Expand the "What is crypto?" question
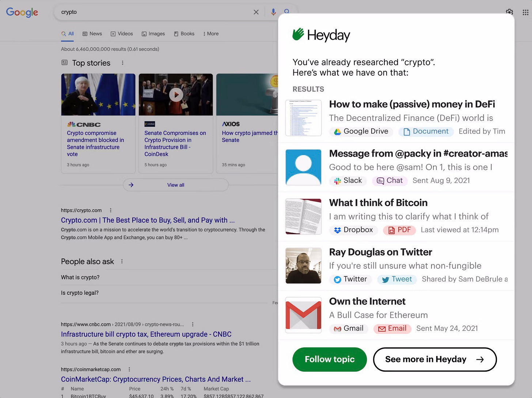532x398 pixels. (x=169, y=278)
